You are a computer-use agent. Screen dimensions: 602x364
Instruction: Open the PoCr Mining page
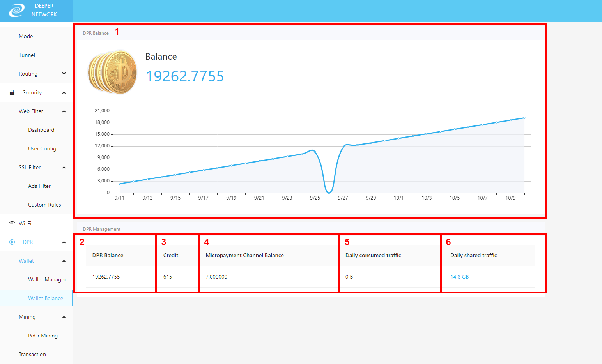[43, 336]
